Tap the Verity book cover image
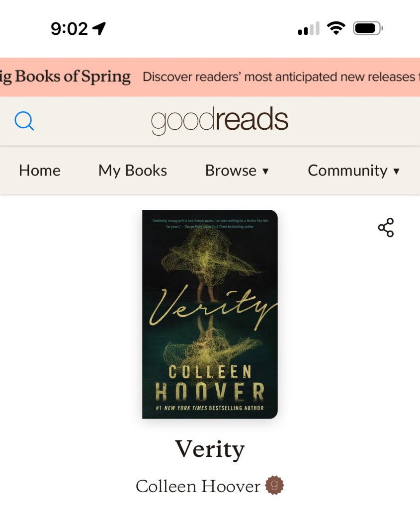This screenshot has height=509, width=420. pyautogui.click(x=210, y=314)
